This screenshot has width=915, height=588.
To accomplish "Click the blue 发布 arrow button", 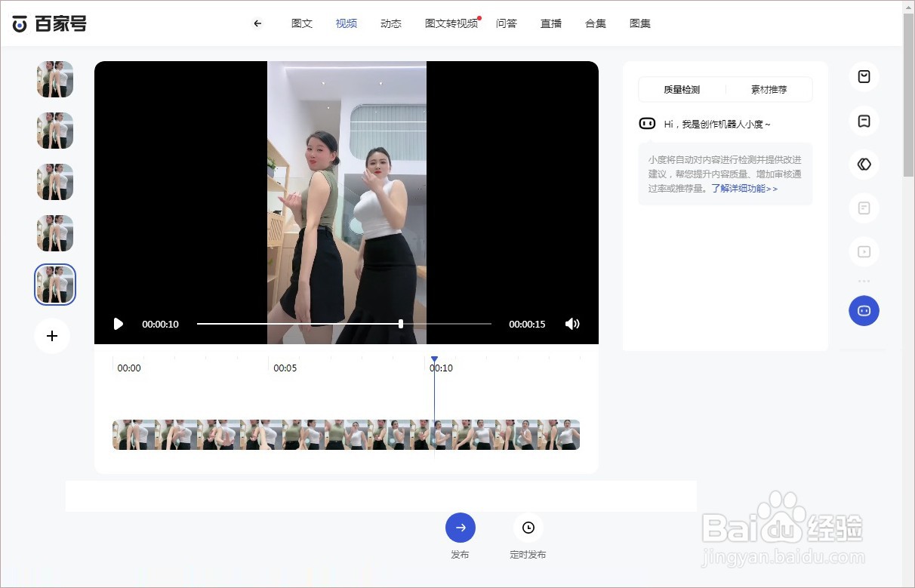I will 461,528.
